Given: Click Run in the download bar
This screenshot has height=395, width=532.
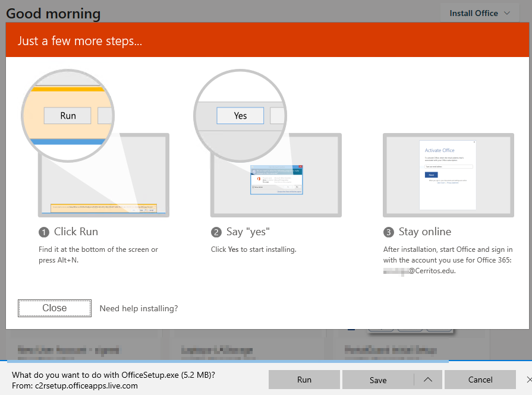Looking at the screenshot, I should pyautogui.click(x=304, y=380).
